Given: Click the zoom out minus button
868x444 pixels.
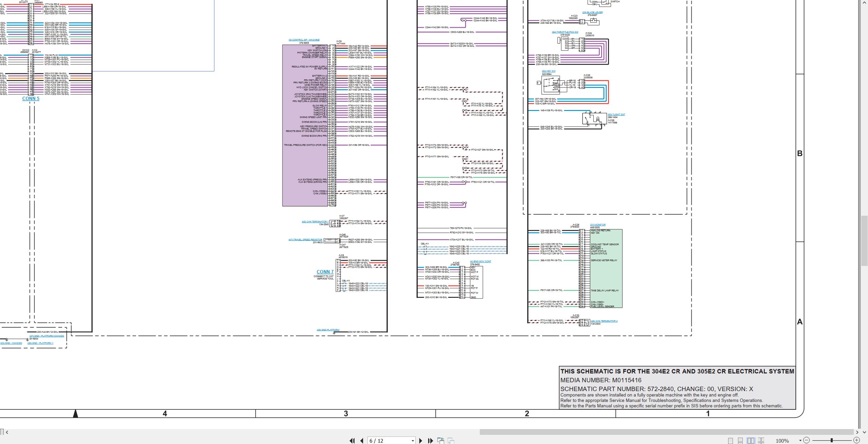Looking at the screenshot, I should click(807, 440).
